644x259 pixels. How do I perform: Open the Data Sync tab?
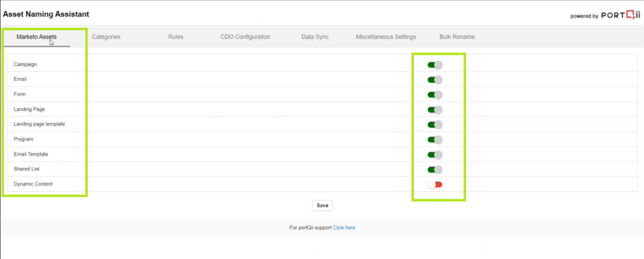315,37
